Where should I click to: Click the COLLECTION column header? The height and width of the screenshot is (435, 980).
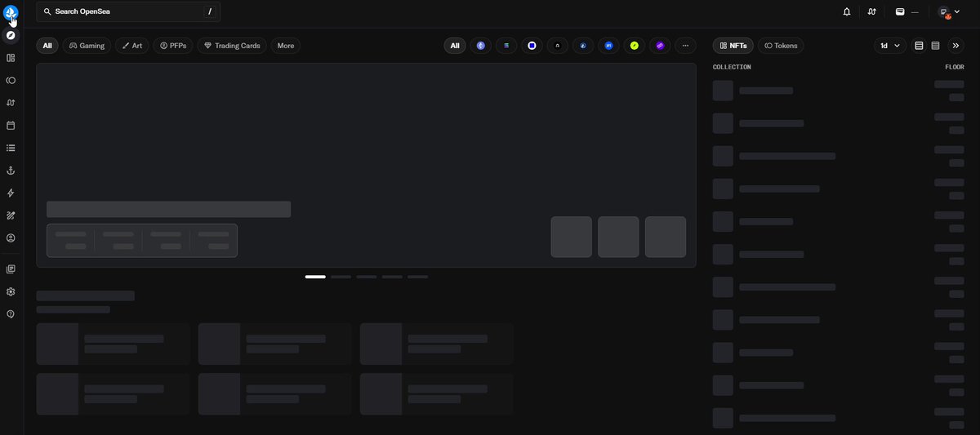pos(732,67)
